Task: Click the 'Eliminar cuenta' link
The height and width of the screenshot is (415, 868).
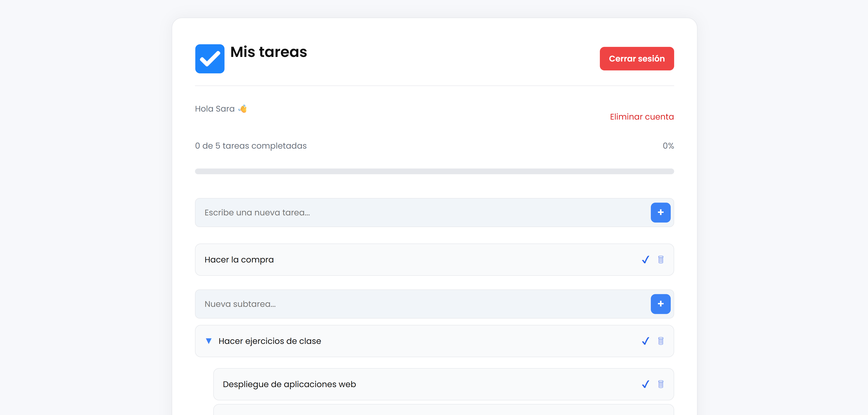Action: coord(641,117)
